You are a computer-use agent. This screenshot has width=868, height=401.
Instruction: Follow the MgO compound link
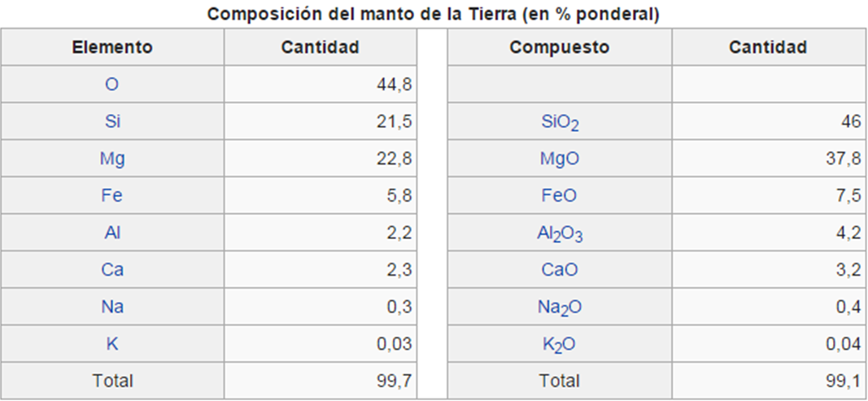tap(560, 159)
